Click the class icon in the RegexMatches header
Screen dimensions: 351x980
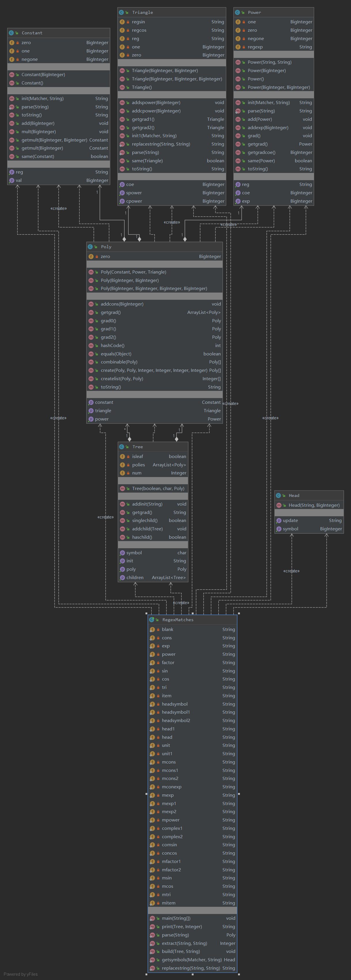coord(151,620)
